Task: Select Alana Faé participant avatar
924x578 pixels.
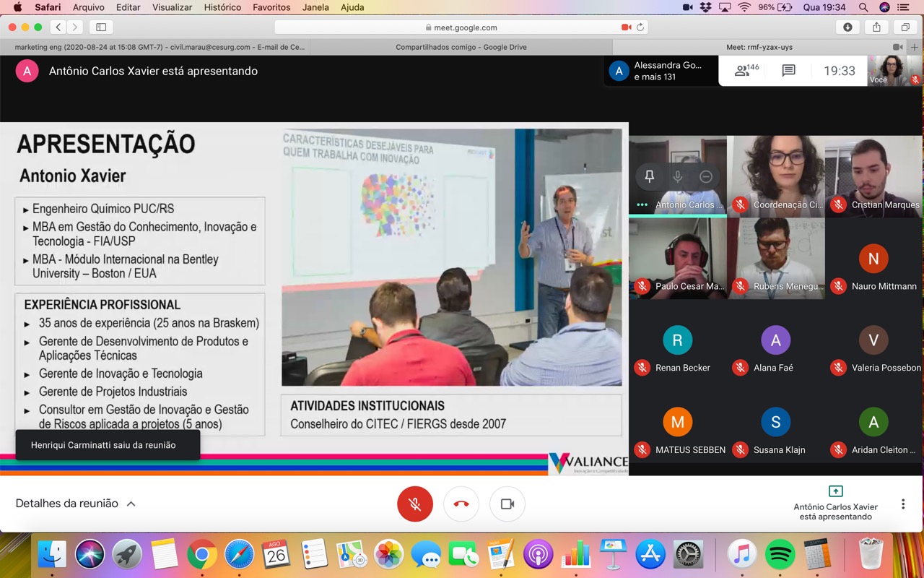Action: (776, 340)
